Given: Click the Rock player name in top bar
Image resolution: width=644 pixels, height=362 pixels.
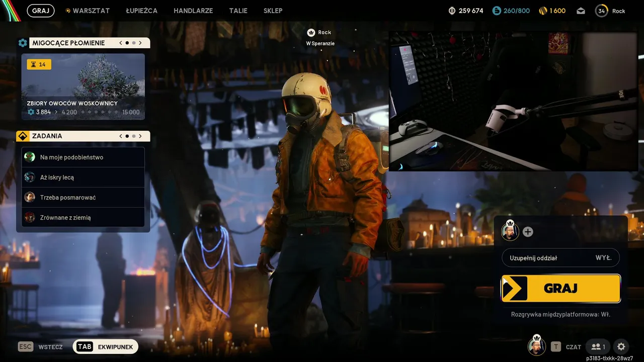Looking at the screenshot, I should (619, 11).
